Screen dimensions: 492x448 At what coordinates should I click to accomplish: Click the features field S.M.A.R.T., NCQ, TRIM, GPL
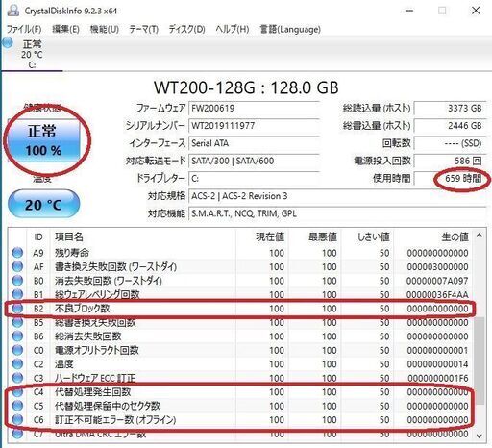[x=338, y=213]
